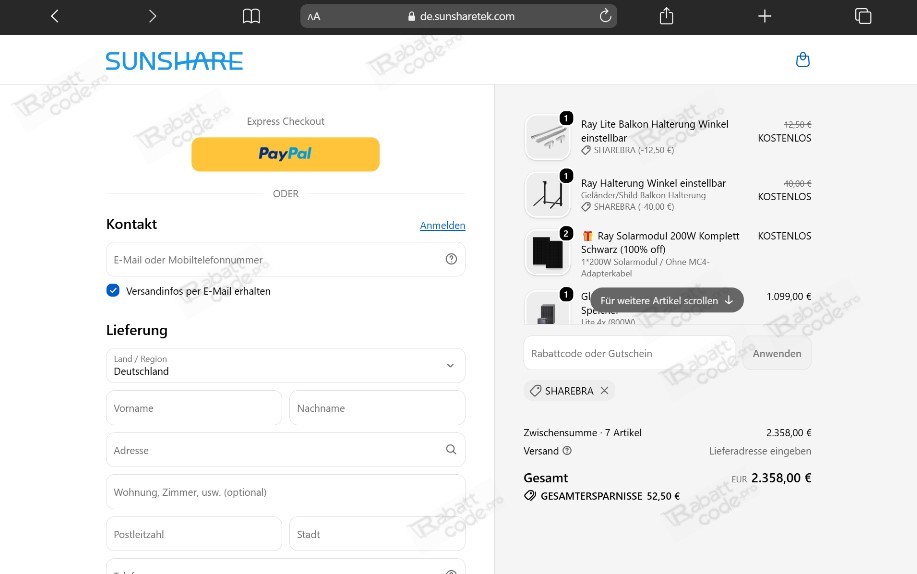917x574 pixels.
Task: Focus the E-Mail oder Mobiltelefonnummer field
Action: pos(285,259)
